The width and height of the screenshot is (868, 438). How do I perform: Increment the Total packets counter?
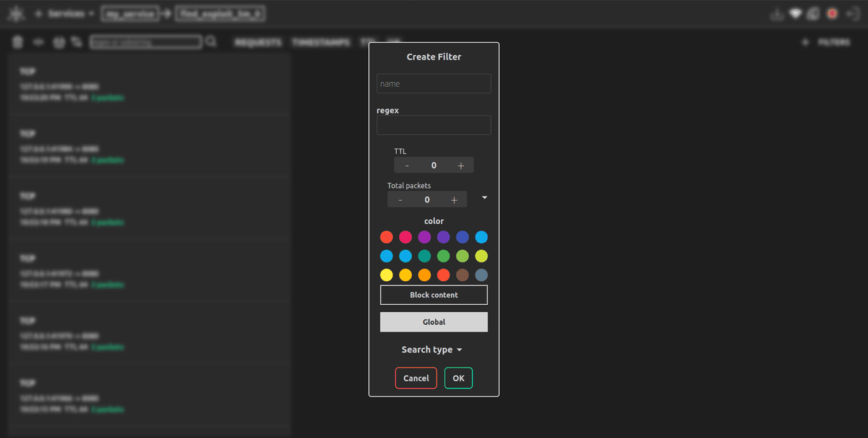tap(454, 199)
